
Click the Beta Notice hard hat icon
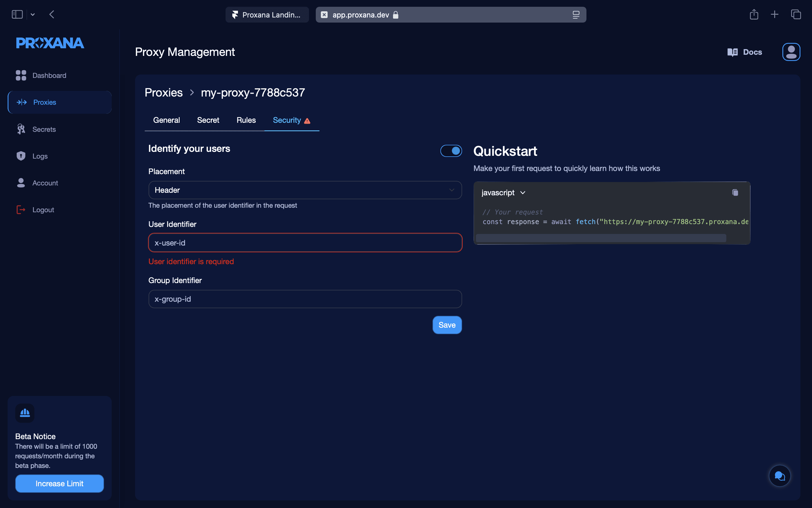tap(25, 413)
